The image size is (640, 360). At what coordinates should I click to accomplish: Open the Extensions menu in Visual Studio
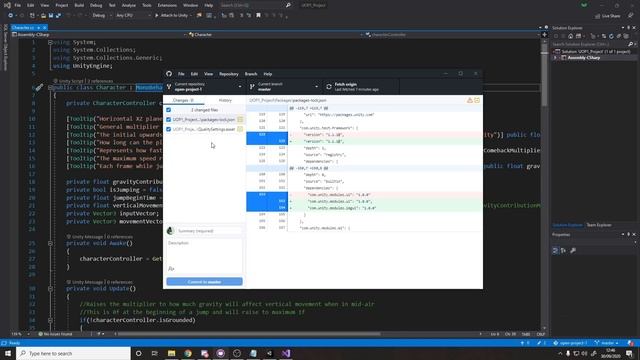coord(167,5)
